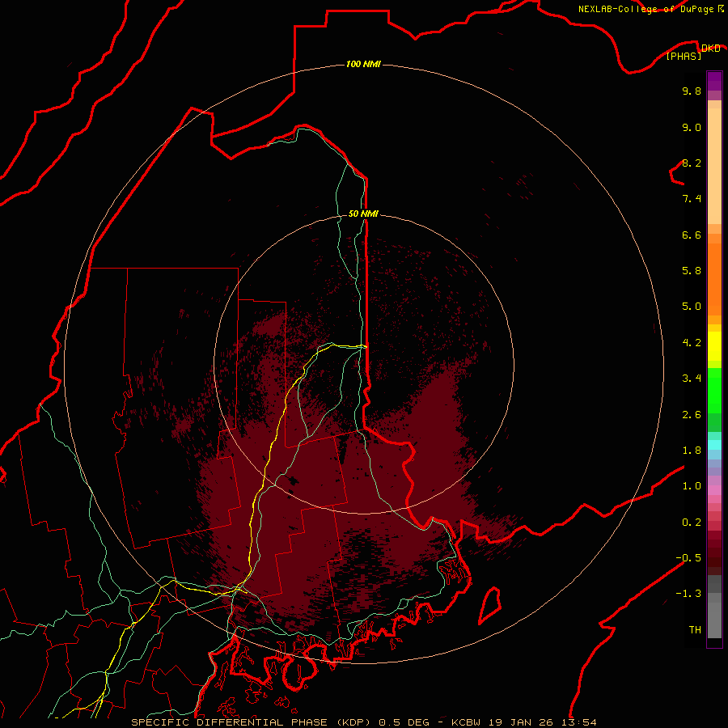Click the "2.6" scale value

pos(692,415)
